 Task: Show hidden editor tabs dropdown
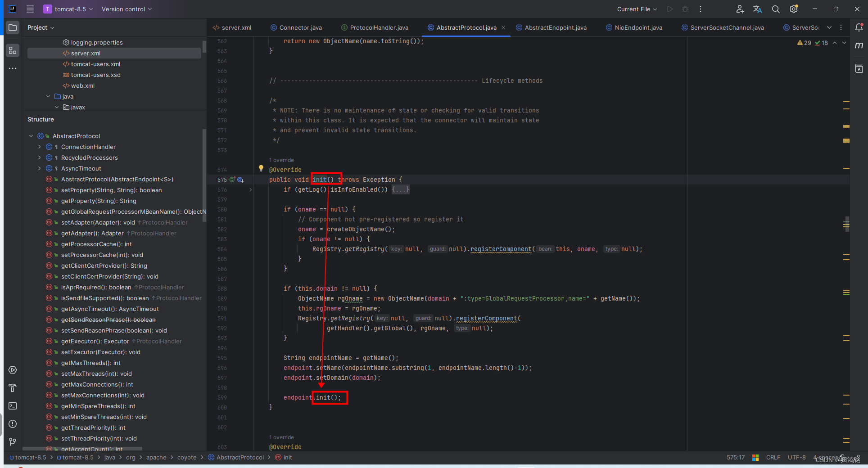tap(829, 27)
